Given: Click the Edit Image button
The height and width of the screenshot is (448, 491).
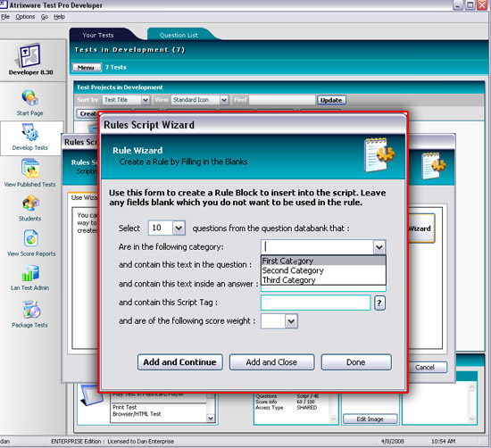Looking at the screenshot, I should point(370,419).
